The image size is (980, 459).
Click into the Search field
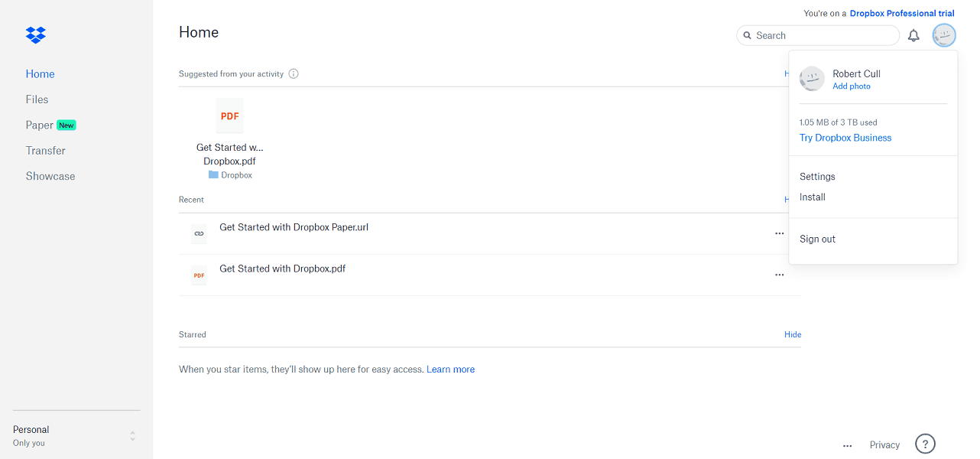(818, 36)
